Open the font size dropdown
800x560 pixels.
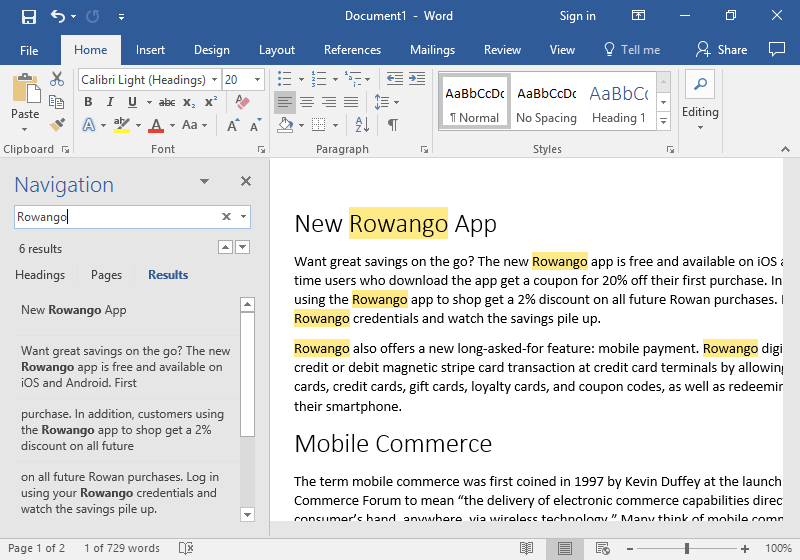[258, 79]
